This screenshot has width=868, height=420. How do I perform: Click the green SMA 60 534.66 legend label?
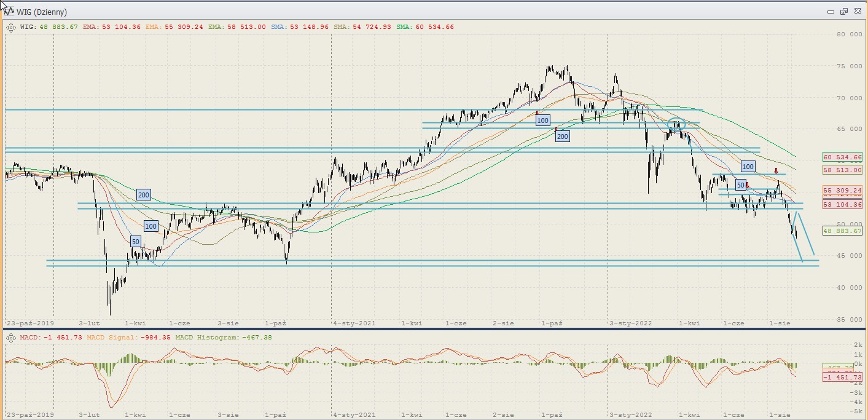click(x=425, y=27)
